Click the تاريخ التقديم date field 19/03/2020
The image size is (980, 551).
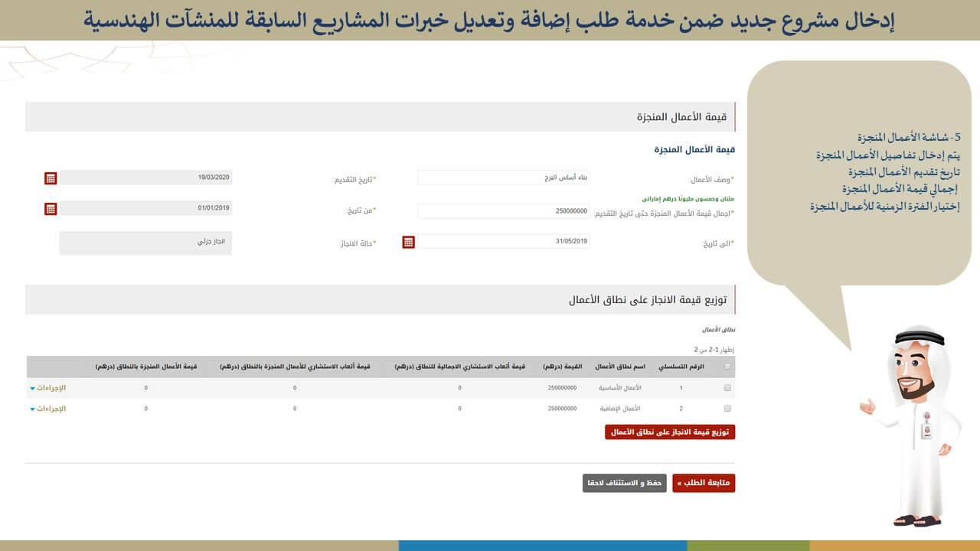point(145,178)
